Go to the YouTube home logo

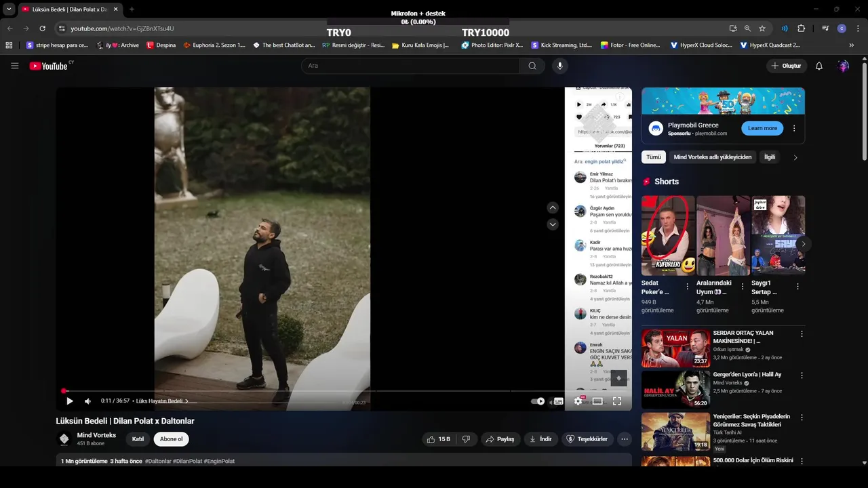(48, 66)
